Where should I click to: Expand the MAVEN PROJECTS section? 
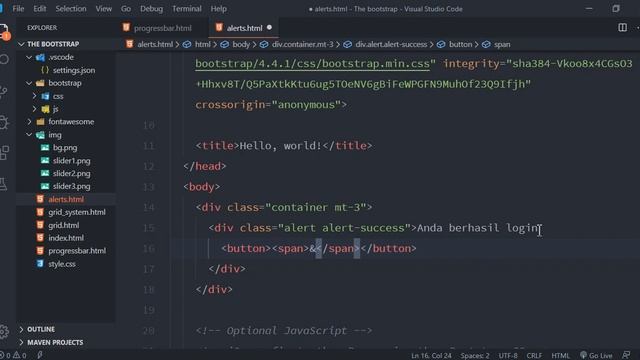pos(55,342)
